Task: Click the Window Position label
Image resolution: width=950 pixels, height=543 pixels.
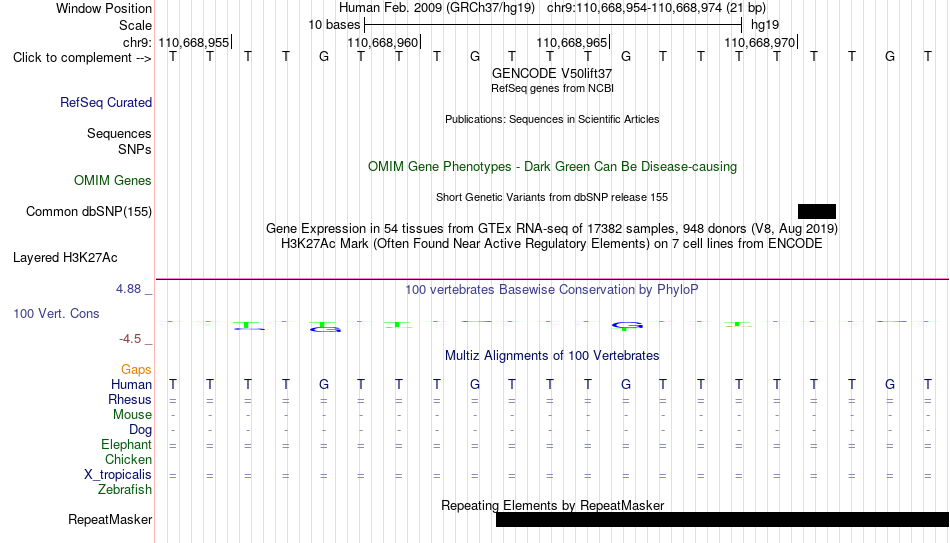Action: (104, 8)
